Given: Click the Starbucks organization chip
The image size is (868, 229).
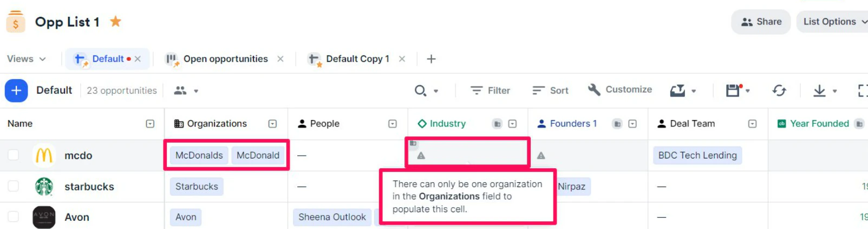Looking at the screenshot, I should 197,187.
